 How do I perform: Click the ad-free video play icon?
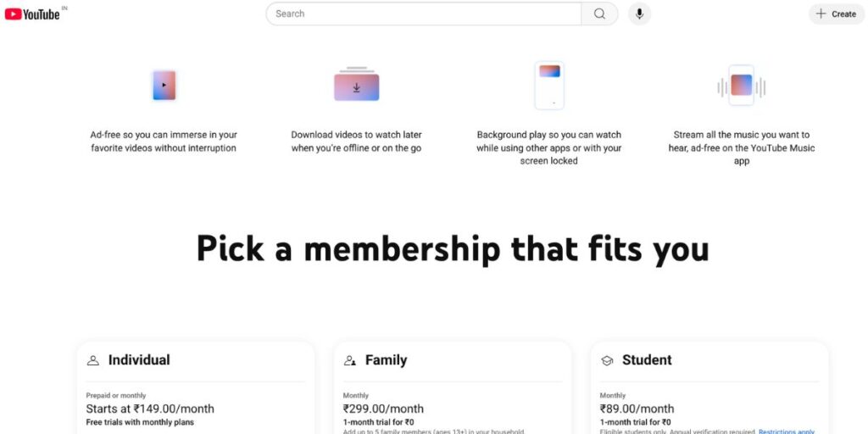coord(164,86)
